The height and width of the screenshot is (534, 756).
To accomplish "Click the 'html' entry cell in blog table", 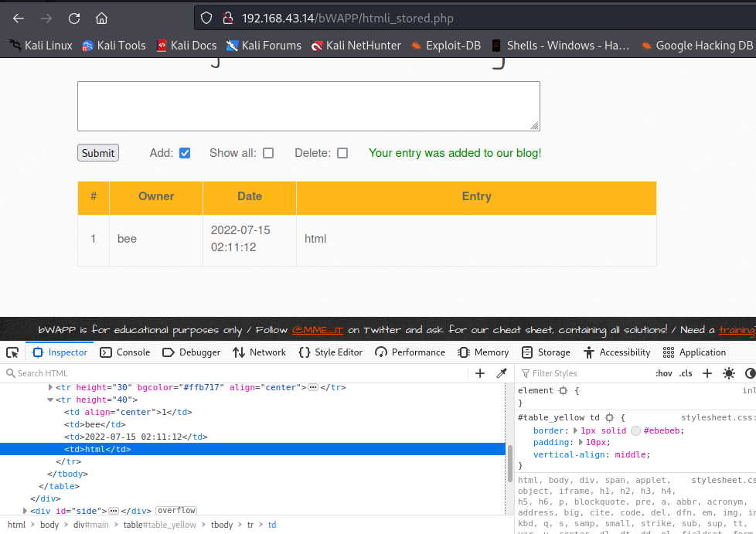I will [476, 239].
